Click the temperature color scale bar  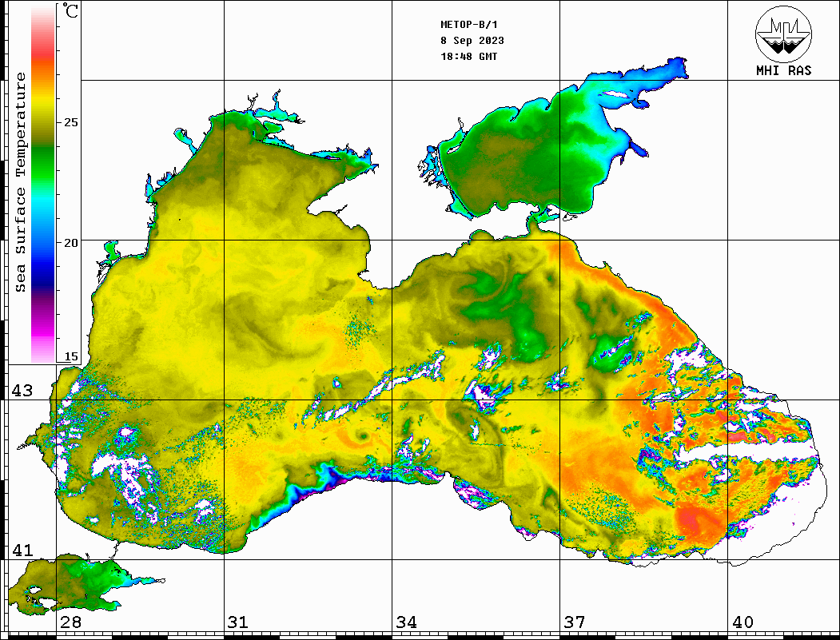[43, 183]
